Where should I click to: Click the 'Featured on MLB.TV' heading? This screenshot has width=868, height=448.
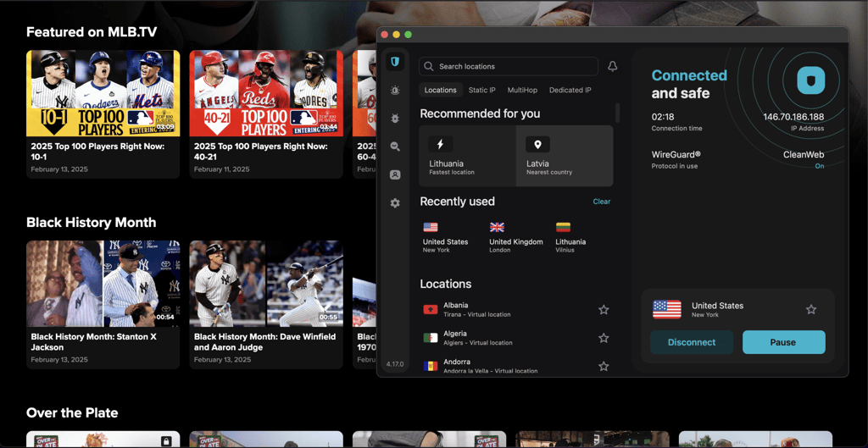coord(92,32)
